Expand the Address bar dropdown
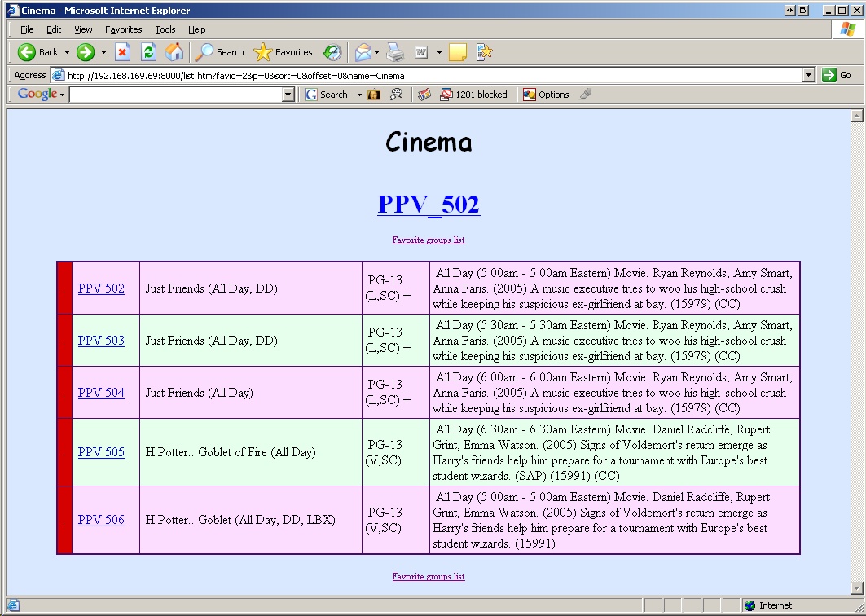This screenshot has width=866, height=616. click(808, 75)
